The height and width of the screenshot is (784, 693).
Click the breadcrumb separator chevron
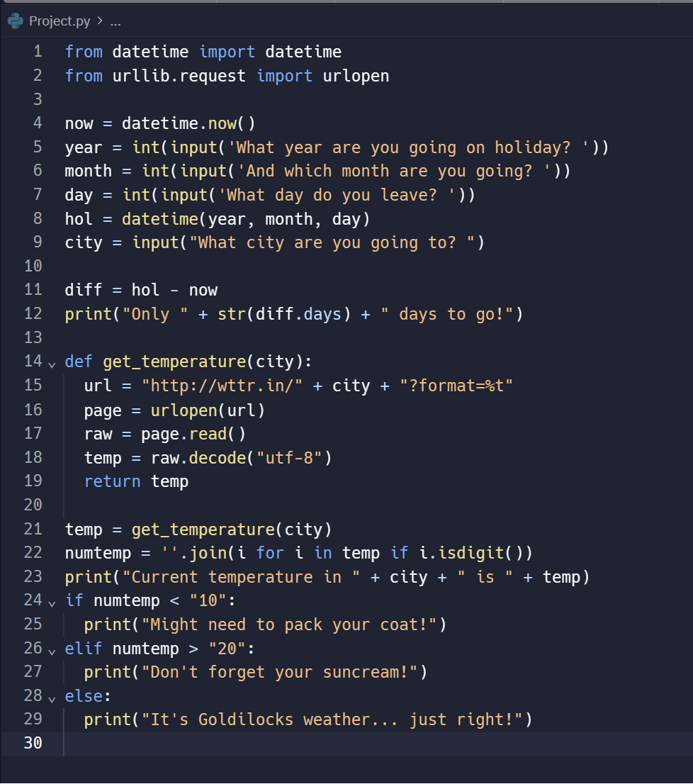100,21
